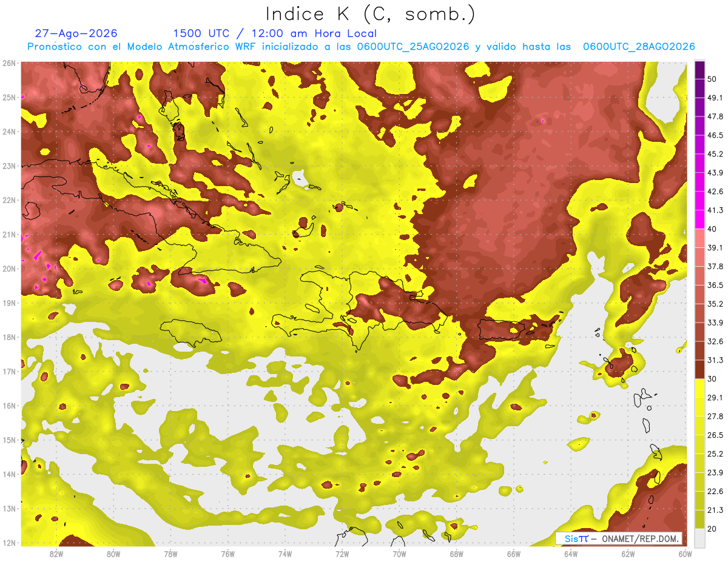728x562 pixels.
Task: Click the gray swatch below the 20 mark
Action: 700,537
